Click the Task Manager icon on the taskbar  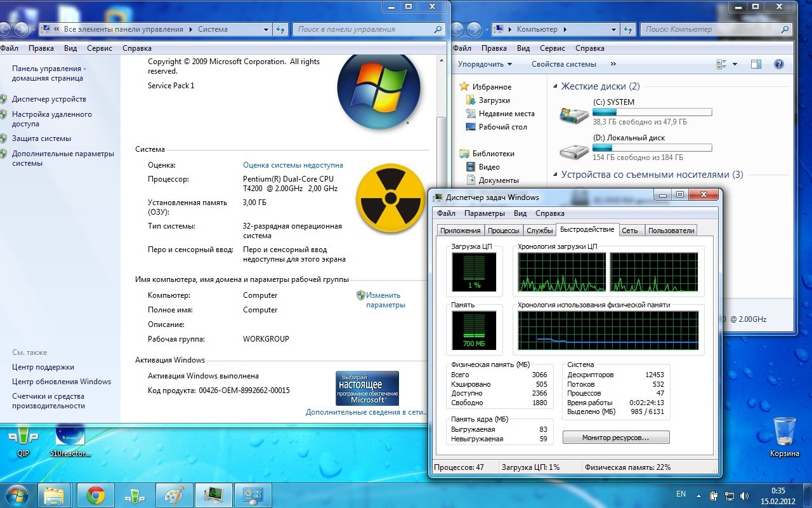(213, 495)
